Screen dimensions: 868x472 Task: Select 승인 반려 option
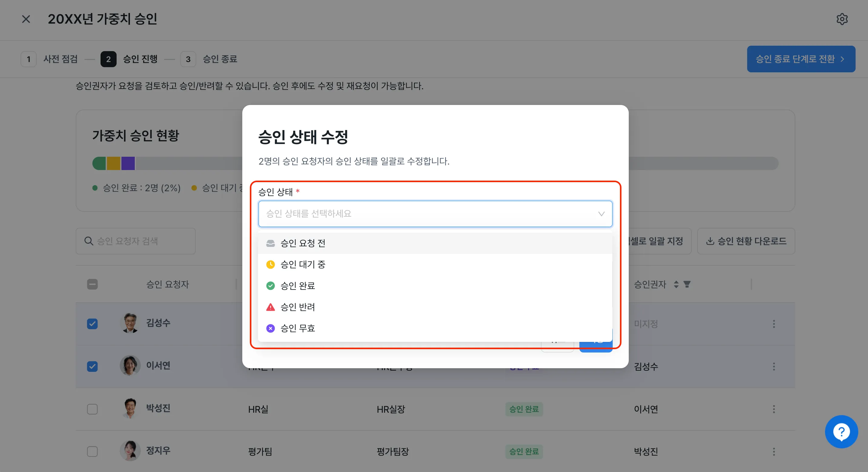(435, 307)
